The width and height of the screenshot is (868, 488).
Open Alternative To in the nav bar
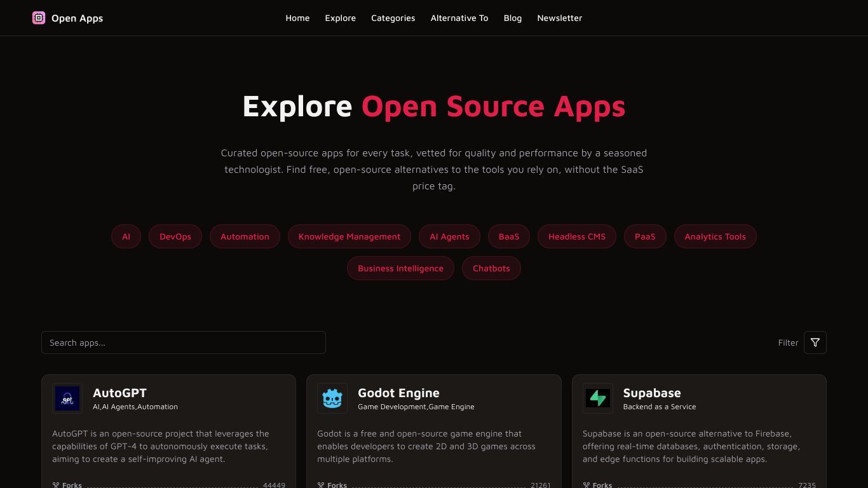coord(459,18)
